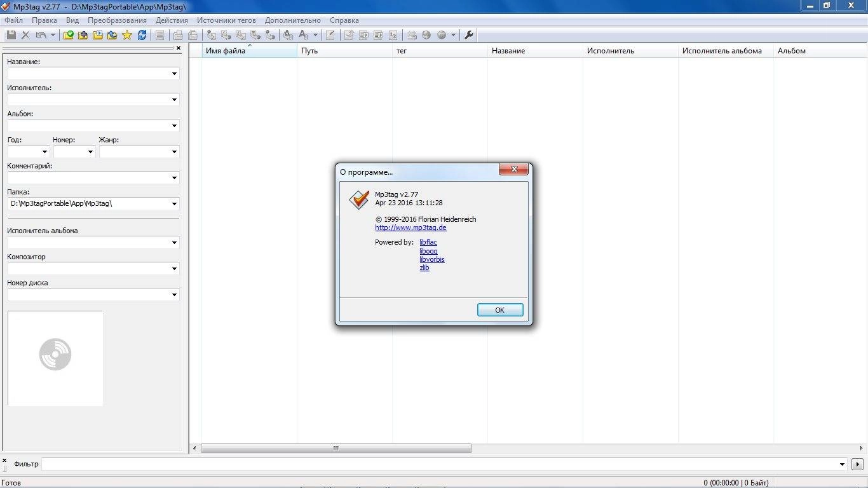Click the Actions icon with letter A and gears
This screenshot has width=868, height=488.
288,35
